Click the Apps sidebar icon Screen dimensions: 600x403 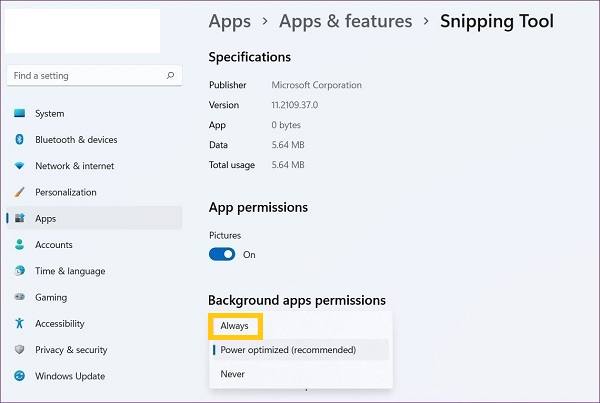pyautogui.click(x=20, y=218)
